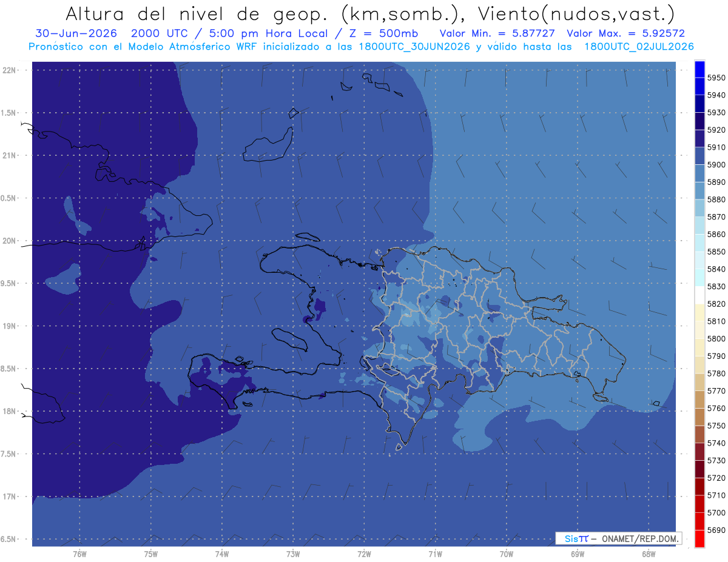728x562 pixels.
Task: Click the '22N' latitude label
Action: point(10,70)
